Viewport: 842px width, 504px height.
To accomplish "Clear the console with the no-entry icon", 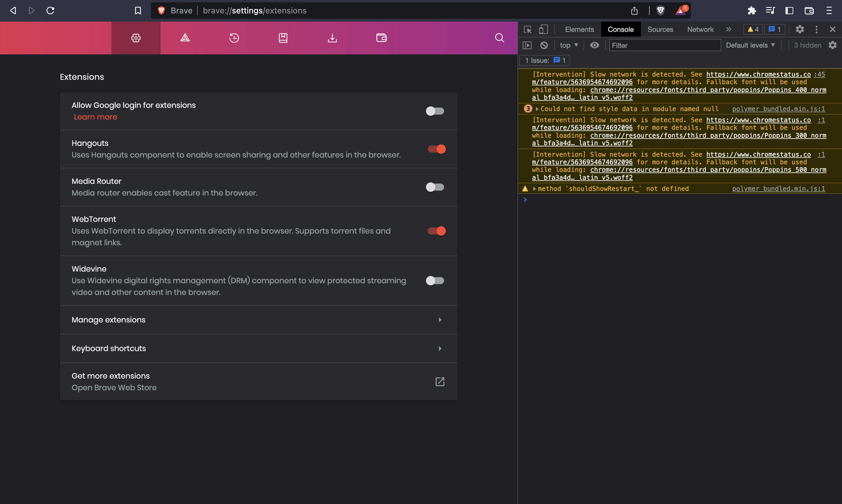I will pyautogui.click(x=544, y=45).
